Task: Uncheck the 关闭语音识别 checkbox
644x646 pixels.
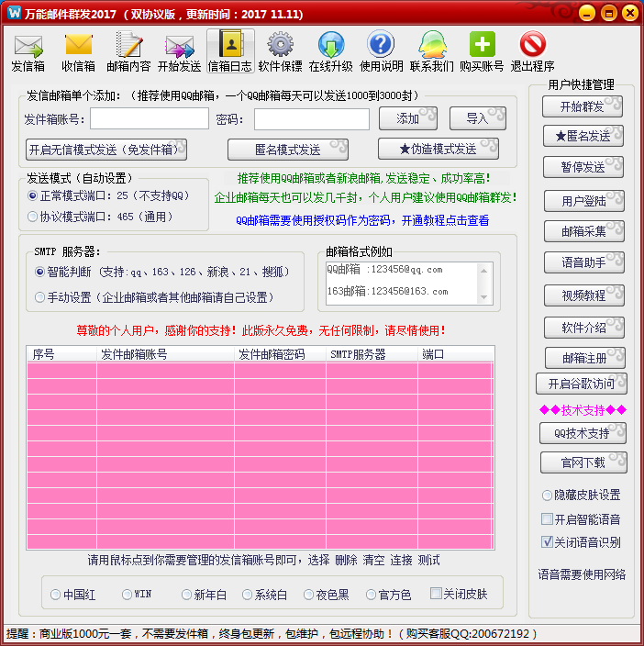Action: coord(547,541)
